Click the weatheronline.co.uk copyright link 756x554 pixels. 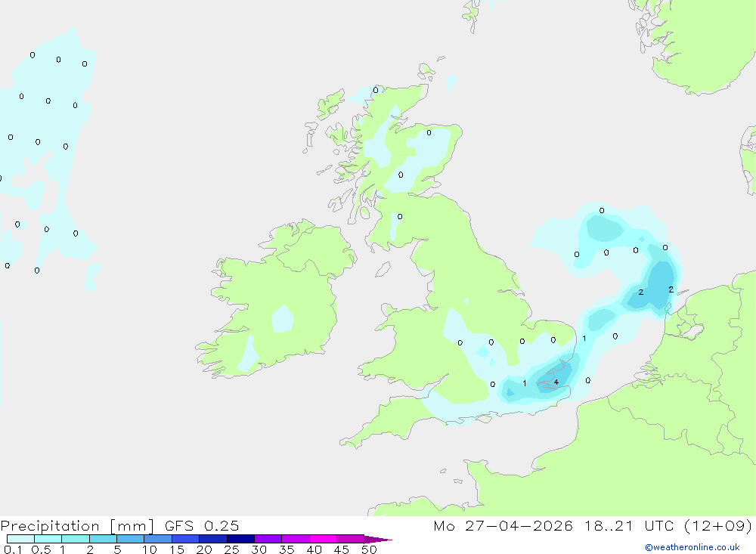(x=692, y=547)
